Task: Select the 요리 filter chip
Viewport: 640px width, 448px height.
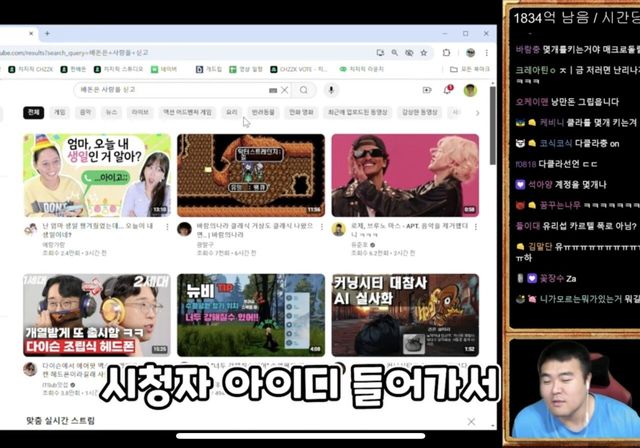Action: click(x=231, y=113)
